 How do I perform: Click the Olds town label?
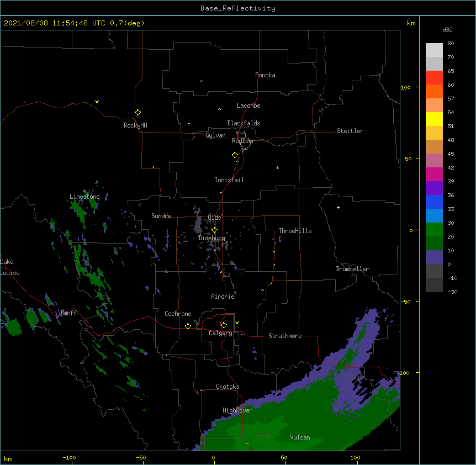(x=214, y=218)
